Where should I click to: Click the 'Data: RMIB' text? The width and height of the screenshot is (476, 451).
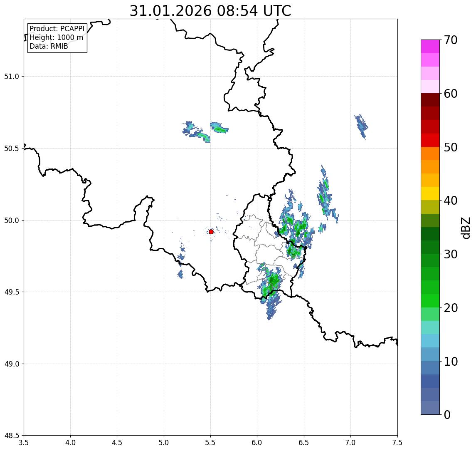(49, 46)
